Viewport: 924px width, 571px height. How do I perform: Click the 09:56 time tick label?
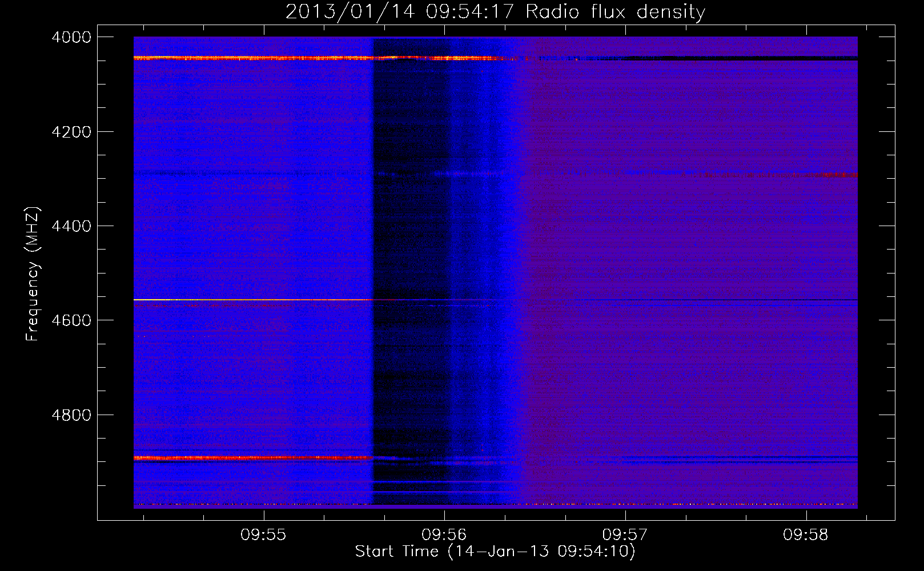click(444, 535)
